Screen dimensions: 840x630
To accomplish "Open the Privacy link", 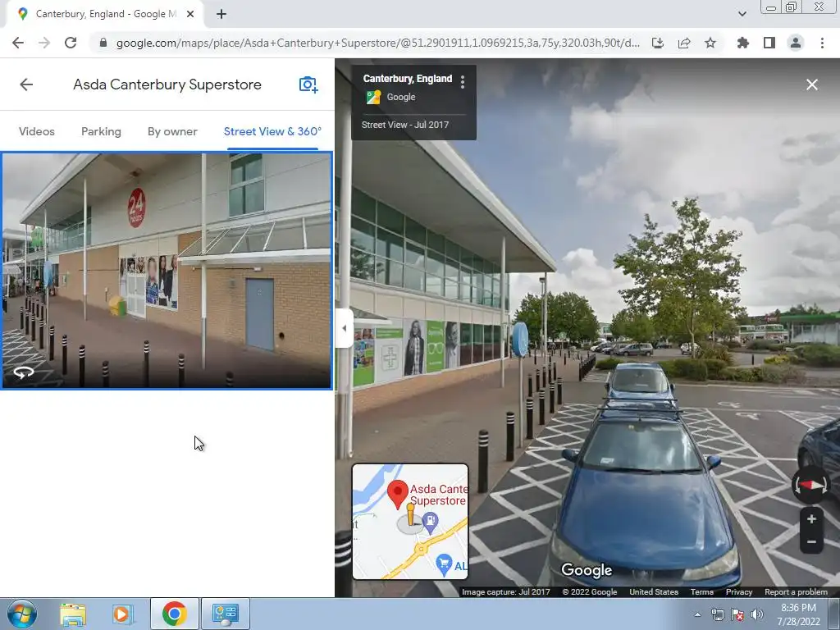I will click(x=739, y=592).
